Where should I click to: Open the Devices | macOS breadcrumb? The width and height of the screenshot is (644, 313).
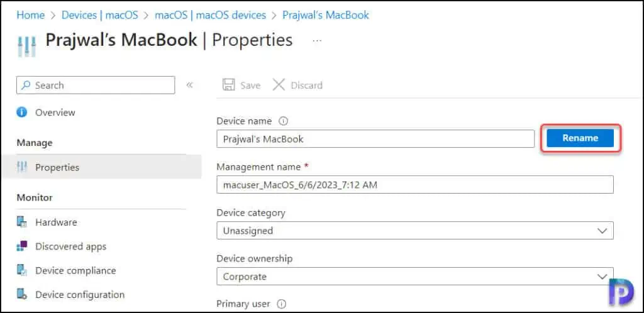point(100,15)
